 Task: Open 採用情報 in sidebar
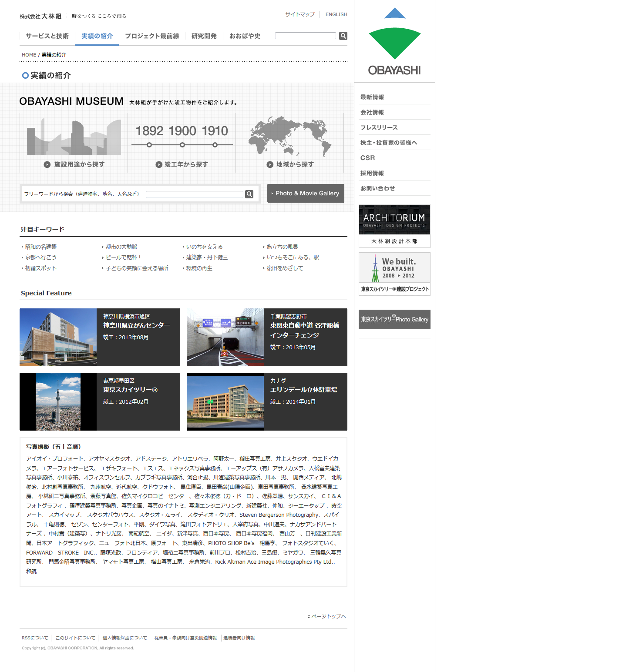(x=372, y=173)
